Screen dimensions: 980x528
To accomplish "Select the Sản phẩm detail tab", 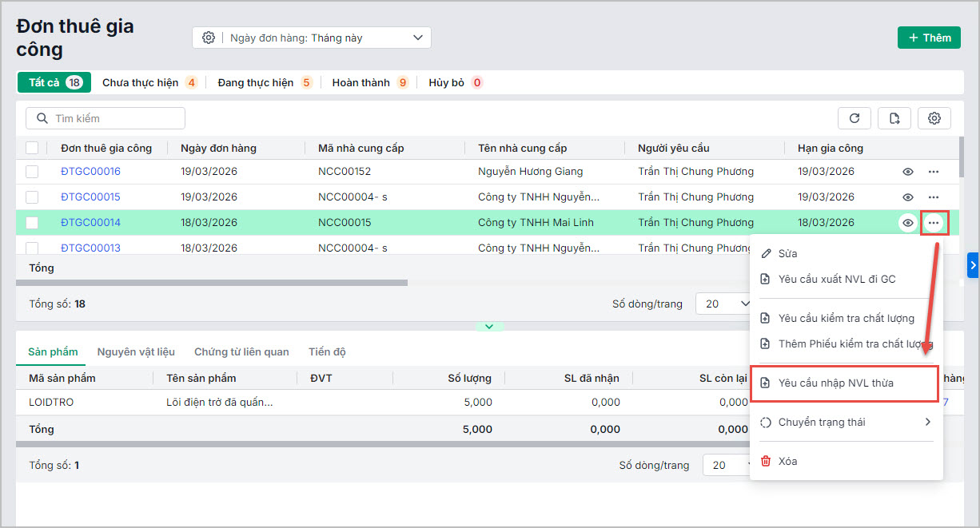I will pyautogui.click(x=53, y=351).
